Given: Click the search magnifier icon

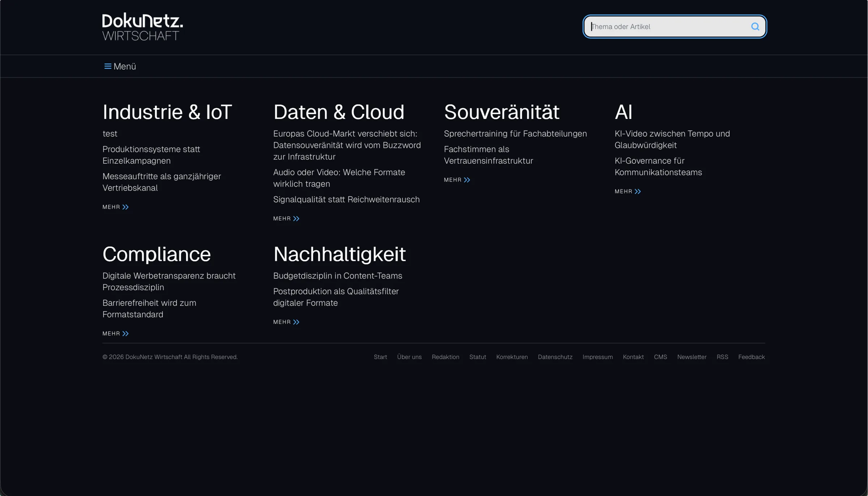Looking at the screenshot, I should coord(755,26).
